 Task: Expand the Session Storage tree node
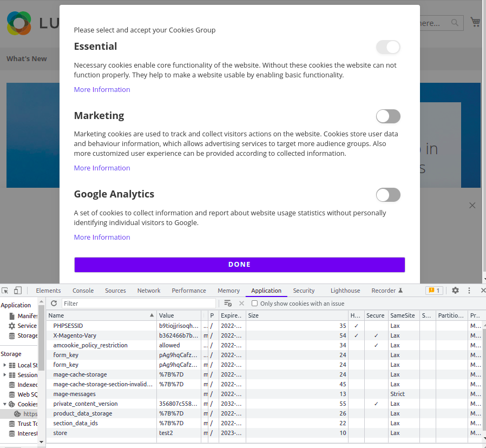(x=5, y=374)
